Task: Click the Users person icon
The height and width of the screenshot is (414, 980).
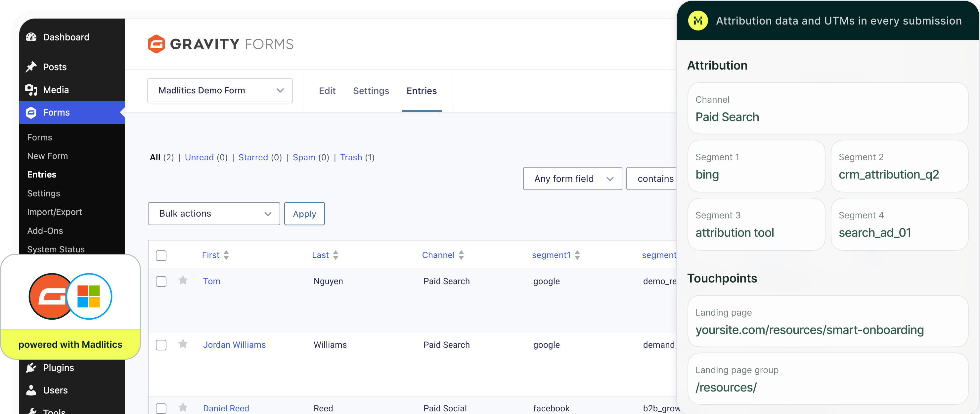Action: [x=31, y=390]
